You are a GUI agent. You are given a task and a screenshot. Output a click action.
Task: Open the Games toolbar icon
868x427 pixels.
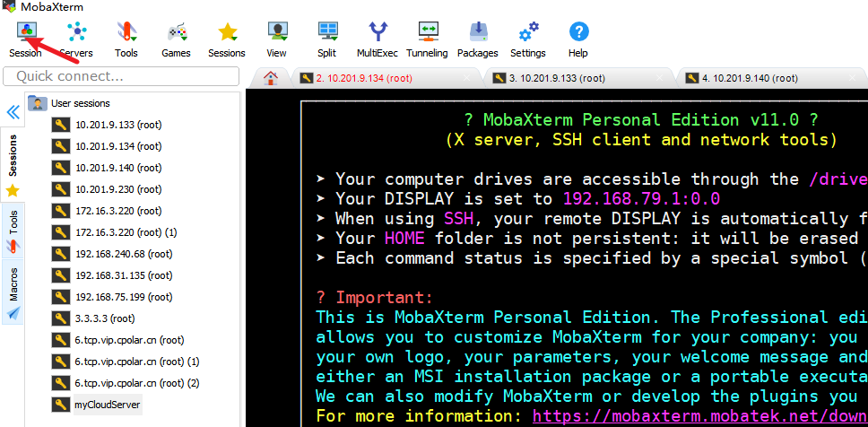coord(177,31)
